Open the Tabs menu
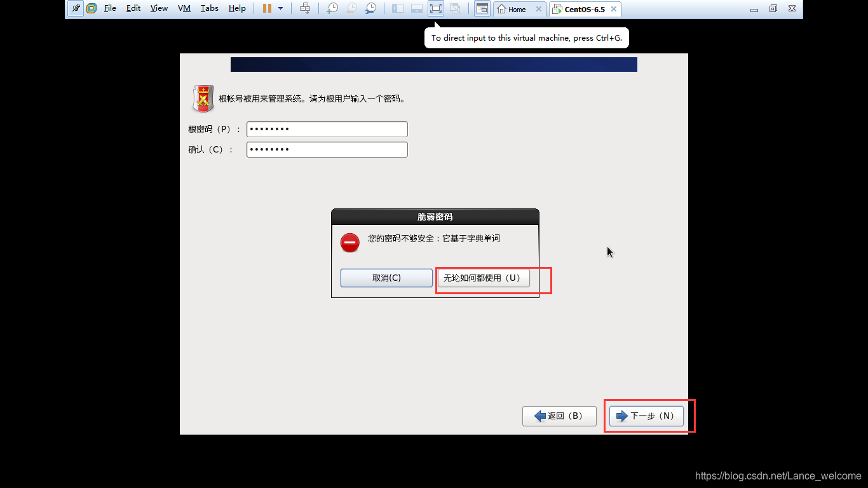The height and width of the screenshot is (488, 868). click(209, 9)
